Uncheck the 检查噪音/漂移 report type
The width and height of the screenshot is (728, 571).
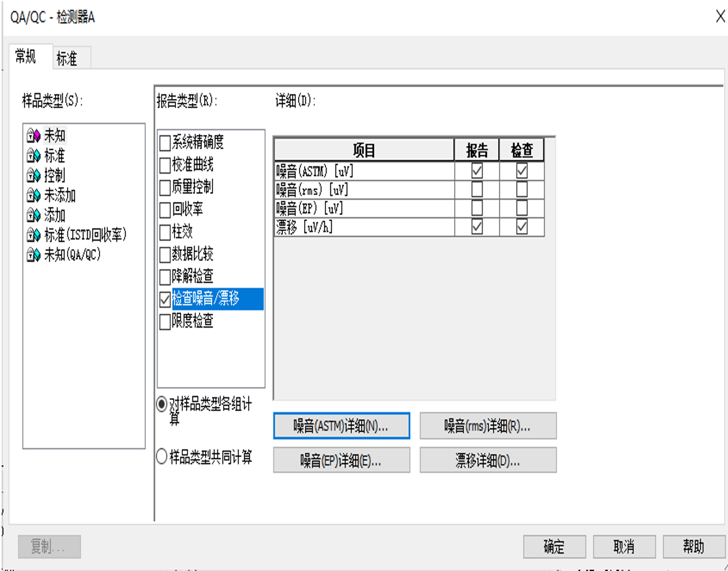(165, 300)
